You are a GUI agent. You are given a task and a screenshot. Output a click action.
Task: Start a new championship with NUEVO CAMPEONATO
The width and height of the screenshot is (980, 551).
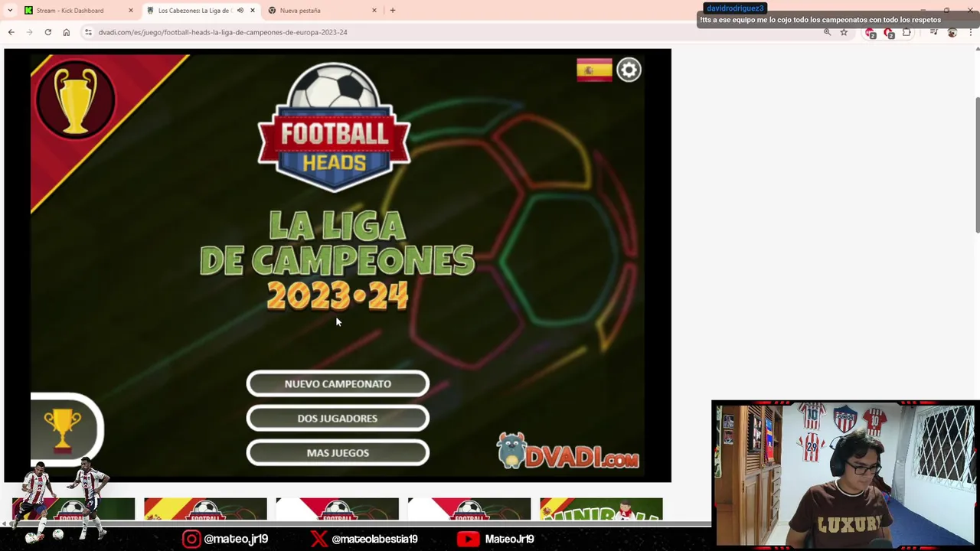(x=338, y=384)
